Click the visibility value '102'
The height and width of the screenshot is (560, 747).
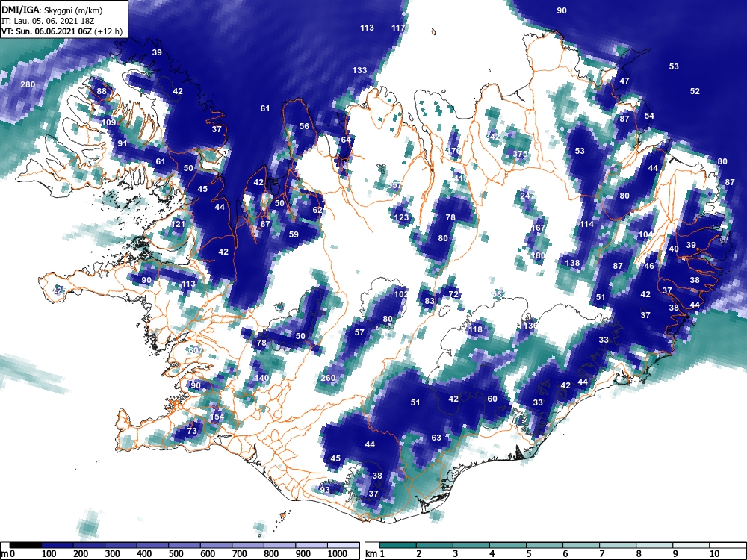401,294
